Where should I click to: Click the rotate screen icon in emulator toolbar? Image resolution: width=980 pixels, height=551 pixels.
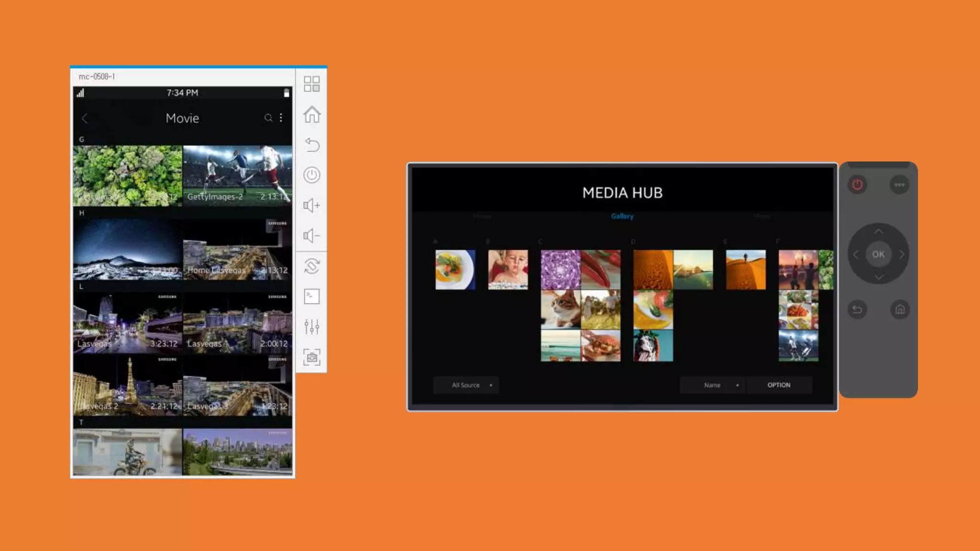tap(312, 266)
